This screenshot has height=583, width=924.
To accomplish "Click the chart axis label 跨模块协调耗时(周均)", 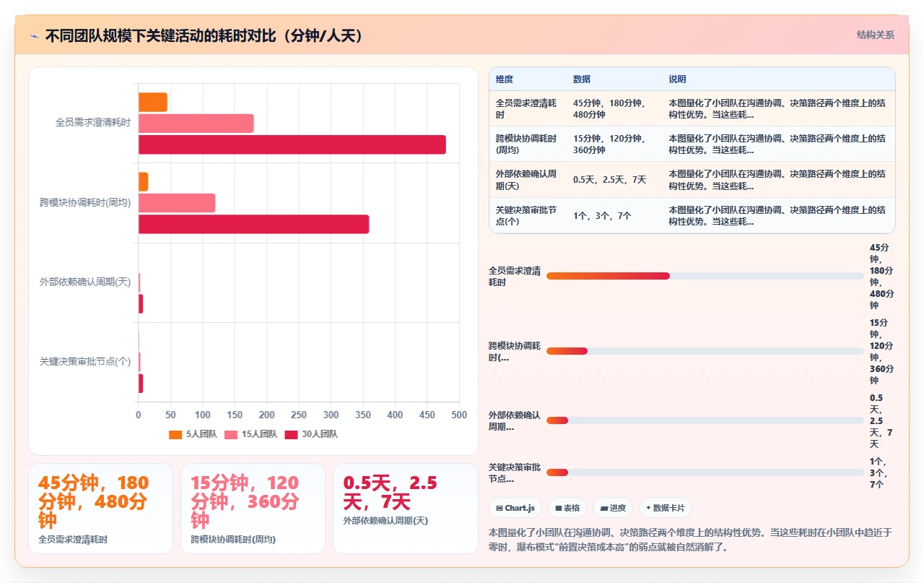I will [85, 203].
